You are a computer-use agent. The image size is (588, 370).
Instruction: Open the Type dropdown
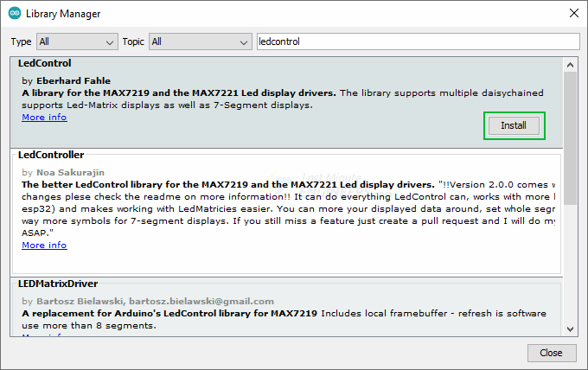[x=77, y=41]
